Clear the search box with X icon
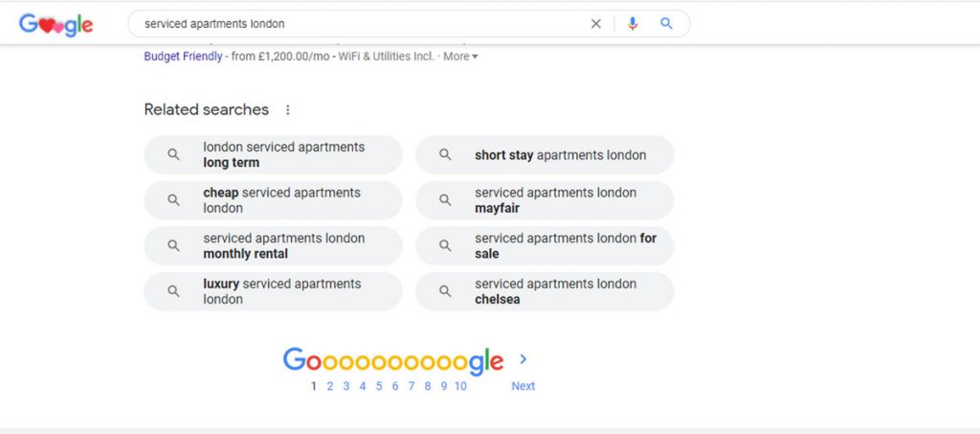The image size is (980, 434). pos(595,24)
